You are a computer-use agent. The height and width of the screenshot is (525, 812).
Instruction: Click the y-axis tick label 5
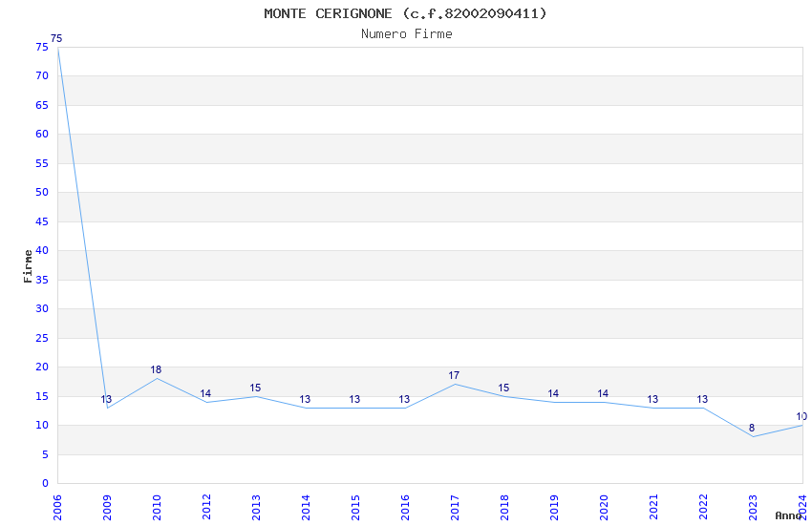(46, 454)
